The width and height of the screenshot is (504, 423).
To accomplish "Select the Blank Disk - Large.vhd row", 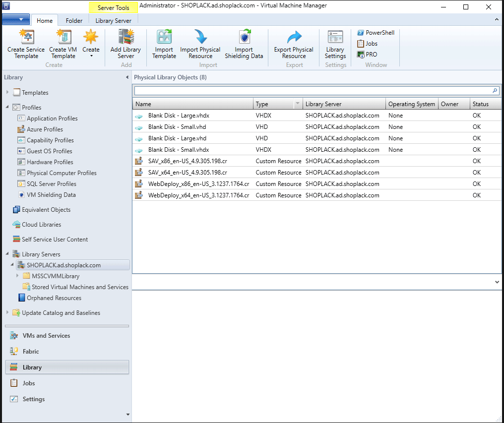I will click(x=316, y=138).
